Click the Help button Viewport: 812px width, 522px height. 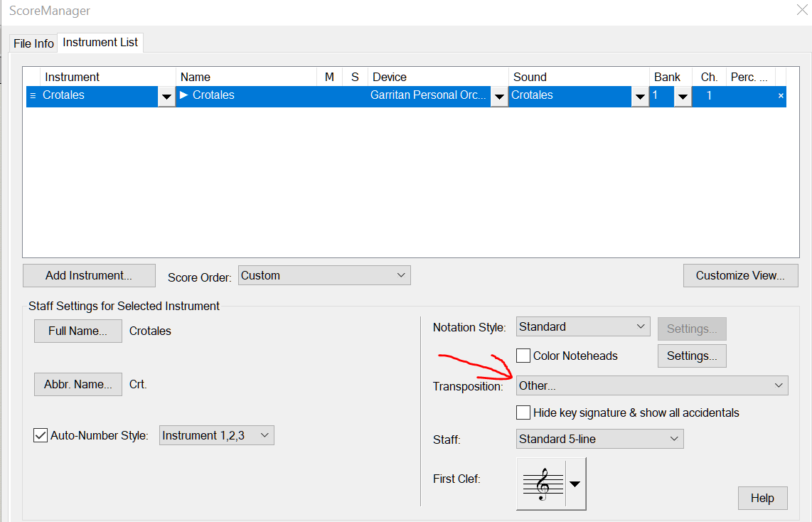click(762, 498)
